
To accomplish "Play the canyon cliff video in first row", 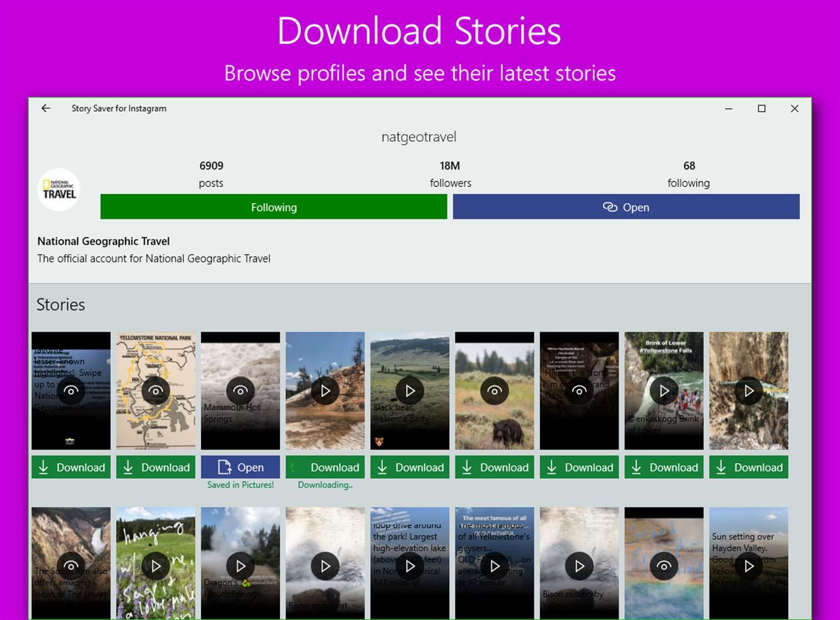I will tap(748, 391).
